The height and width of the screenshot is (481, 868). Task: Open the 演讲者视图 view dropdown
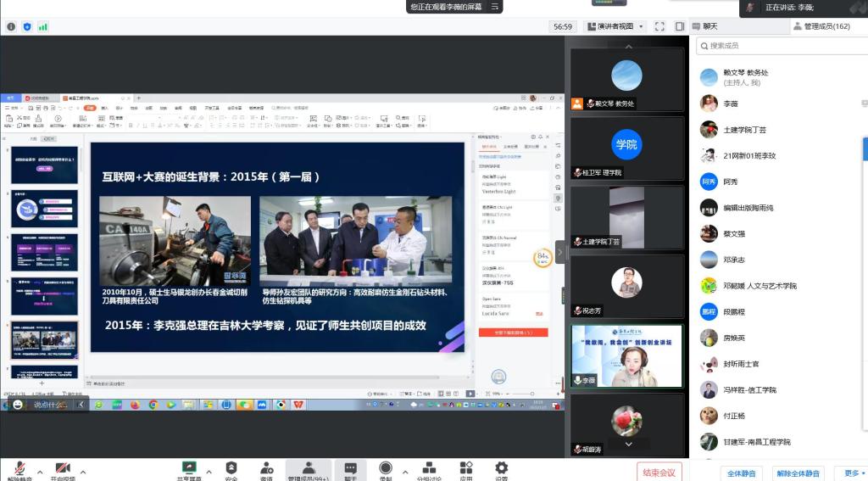[x=615, y=26]
